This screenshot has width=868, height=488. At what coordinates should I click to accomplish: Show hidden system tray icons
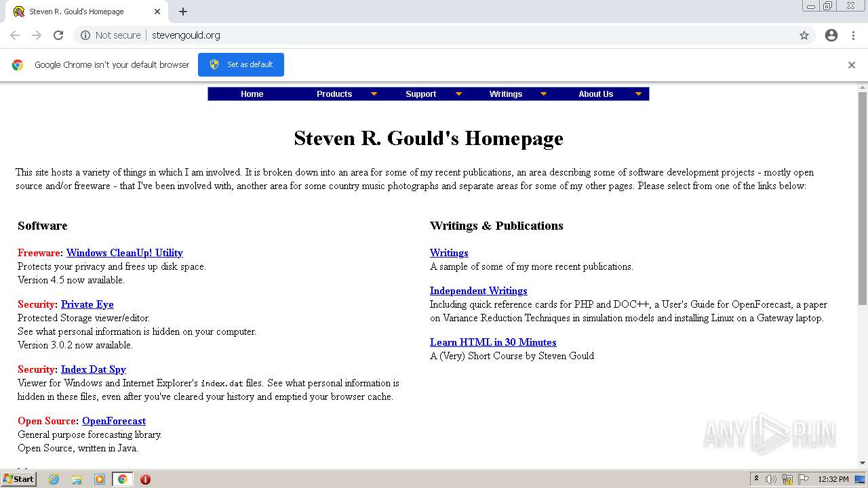(756, 479)
